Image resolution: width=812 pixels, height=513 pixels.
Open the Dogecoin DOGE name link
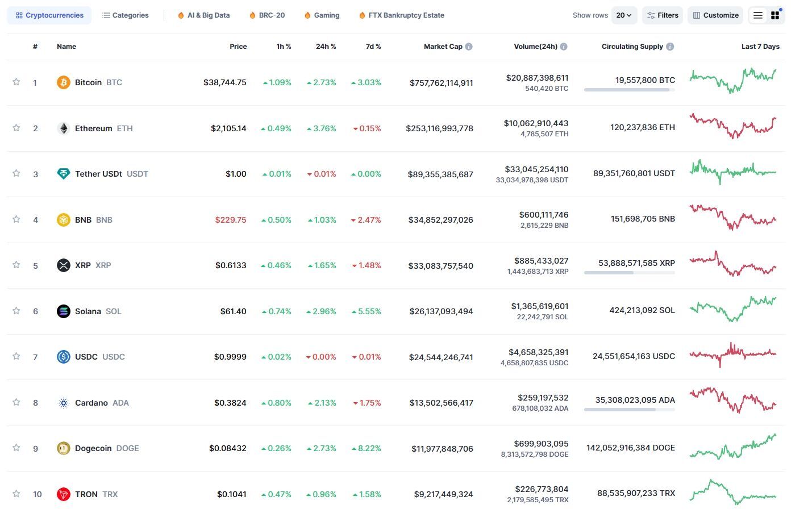[107, 448]
